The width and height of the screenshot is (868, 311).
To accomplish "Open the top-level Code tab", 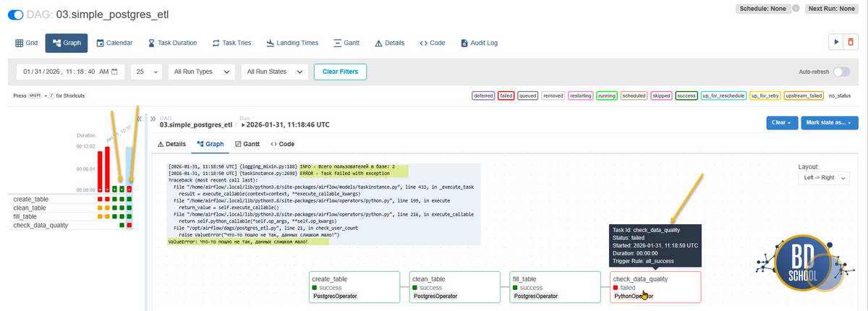I will point(433,43).
